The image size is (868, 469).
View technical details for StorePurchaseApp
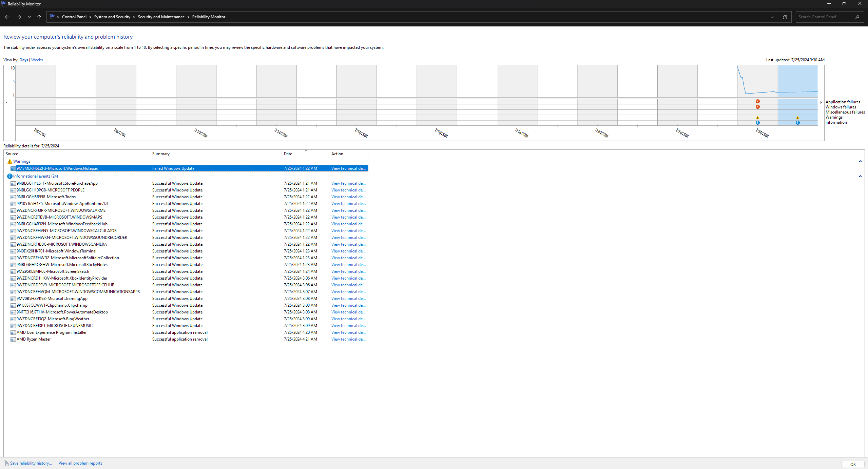[x=348, y=183]
